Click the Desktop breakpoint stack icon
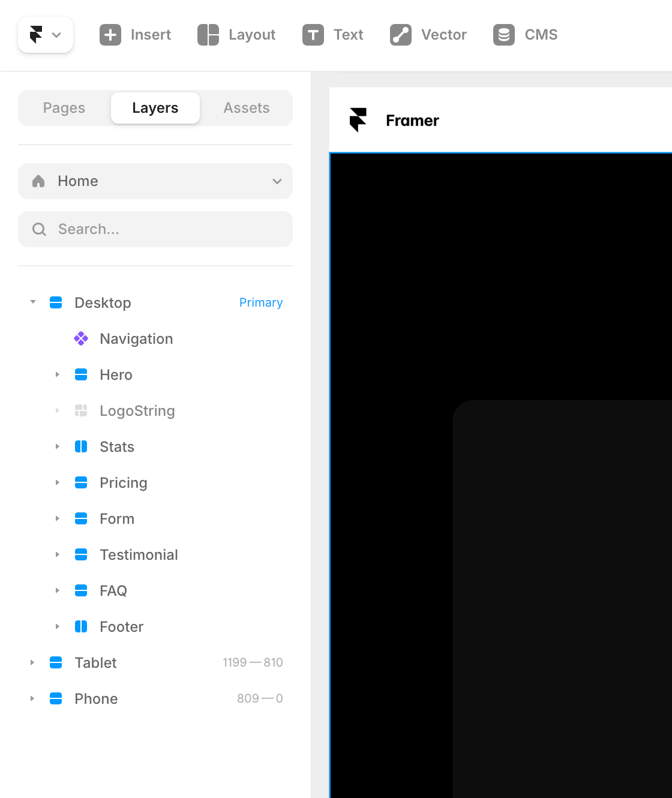This screenshot has width=672, height=798. [x=56, y=302]
